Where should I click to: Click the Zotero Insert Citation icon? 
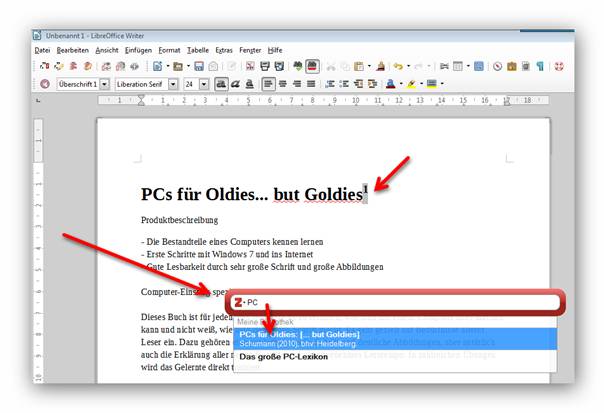45,66
